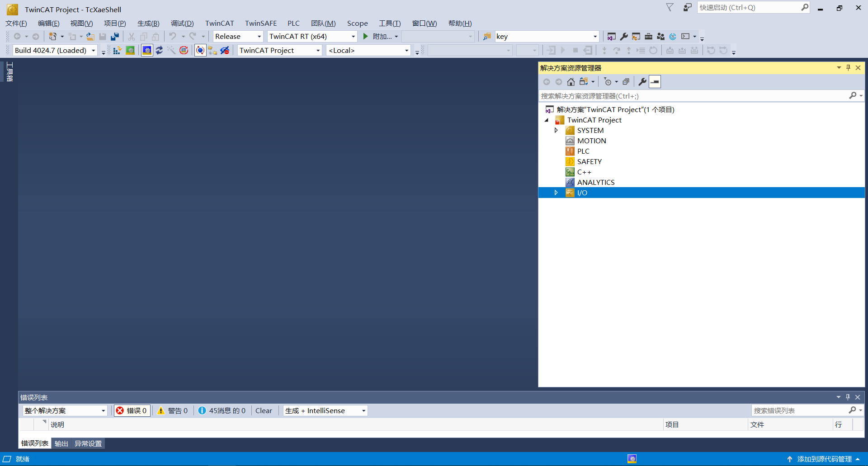Click the New Project toolbar icon

[x=53, y=37]
